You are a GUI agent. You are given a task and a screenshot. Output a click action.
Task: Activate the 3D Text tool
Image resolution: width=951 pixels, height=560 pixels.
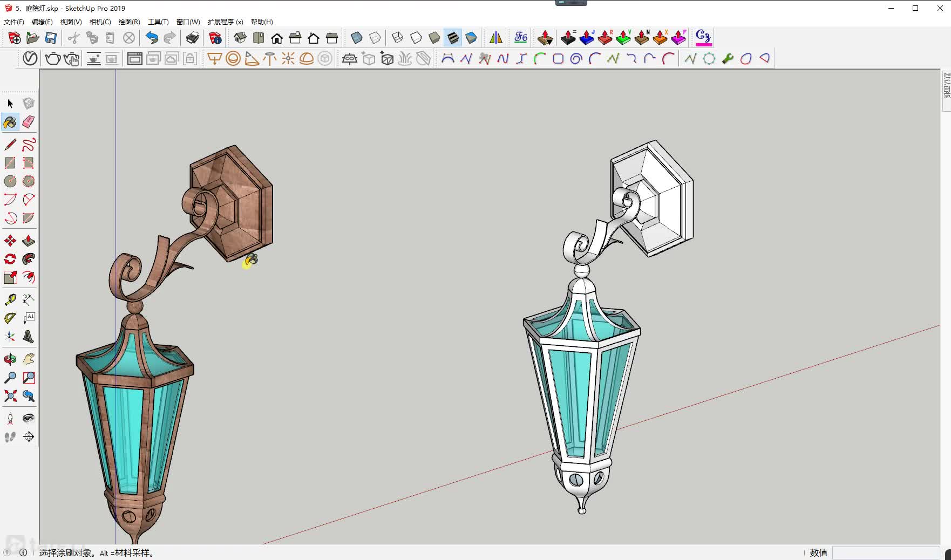(x=29, y=337)
